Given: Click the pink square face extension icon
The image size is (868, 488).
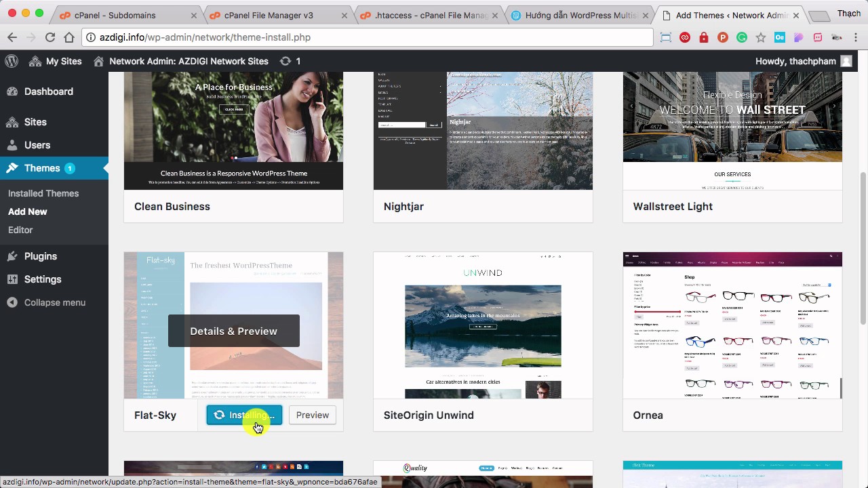Looking at the screenshot, I should (818, 37).
